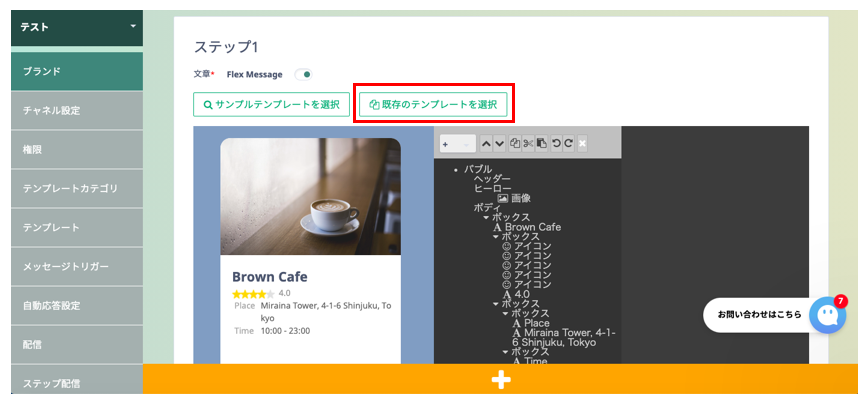Select the Brown Cafe text node

tap(527, 227)
